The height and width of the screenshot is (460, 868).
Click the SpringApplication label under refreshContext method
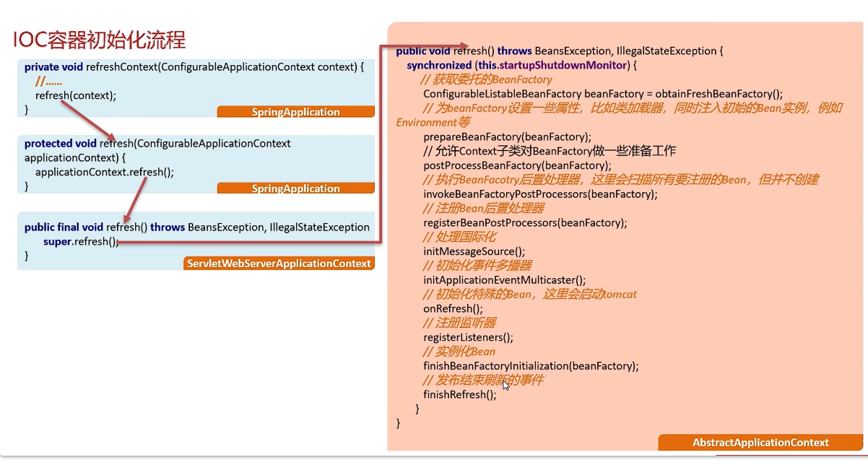click(x=295, y=112)
